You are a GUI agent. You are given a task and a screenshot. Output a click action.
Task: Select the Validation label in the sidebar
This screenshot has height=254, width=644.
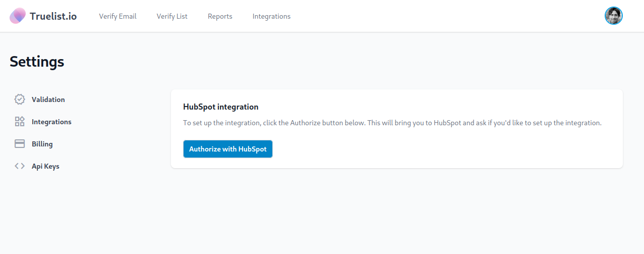pos(48,99)
